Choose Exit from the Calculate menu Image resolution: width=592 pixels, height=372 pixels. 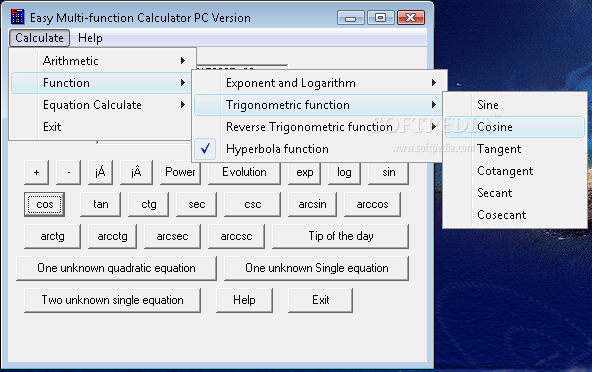tap(102, 127)
